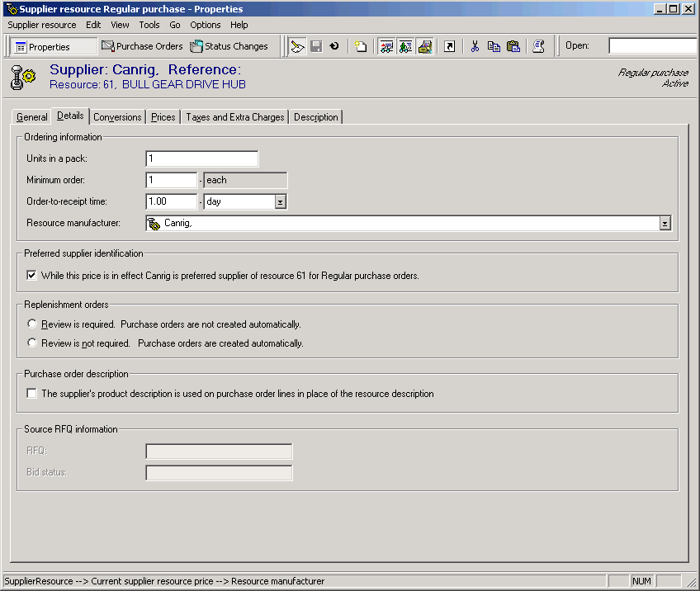Open the Tools menu

(149, 25)
